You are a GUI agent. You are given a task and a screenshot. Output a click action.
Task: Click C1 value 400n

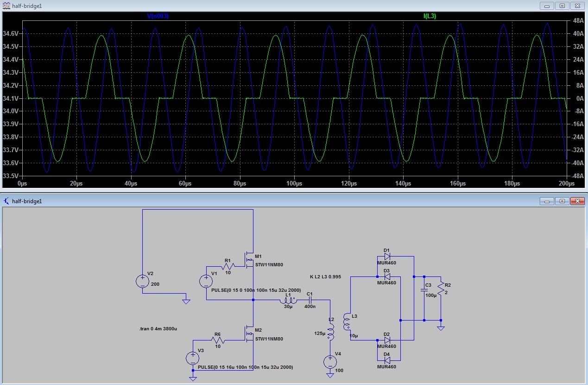point(310,307)
